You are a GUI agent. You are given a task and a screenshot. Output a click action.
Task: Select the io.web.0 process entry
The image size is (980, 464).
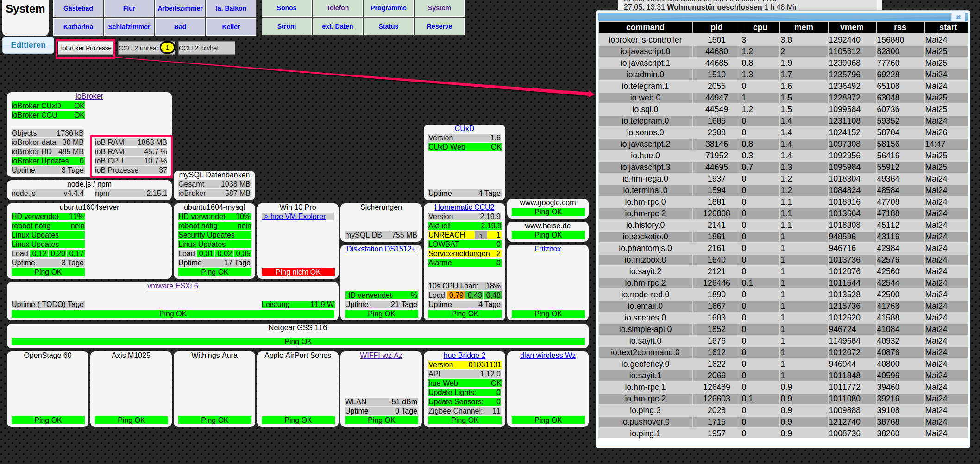coord(783,98)
